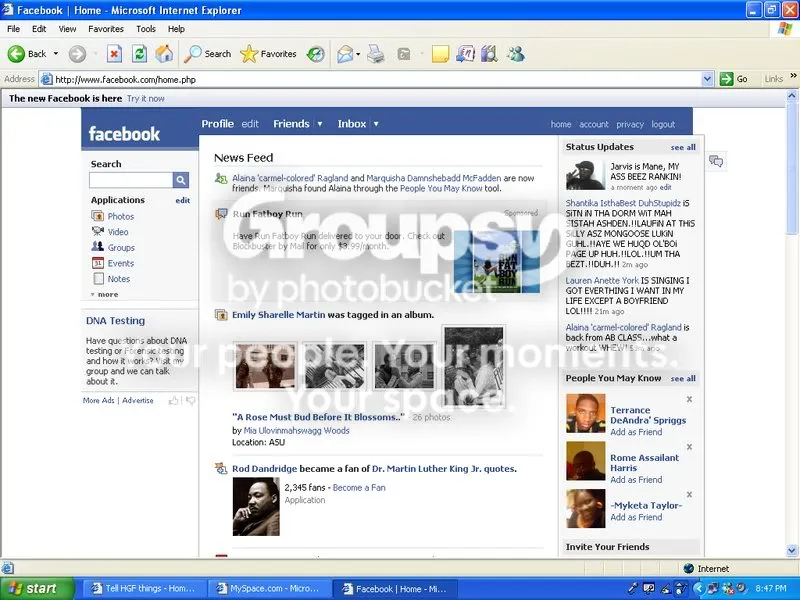The height and width of the screenshot is (600, 800).
Task: Open the address bar dropdown arrow
Action: (707, 79)
